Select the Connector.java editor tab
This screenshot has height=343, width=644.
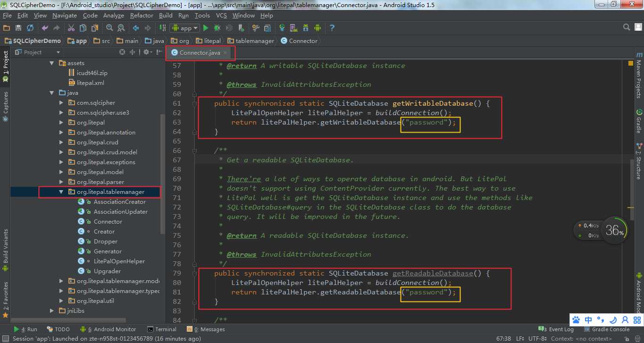tap(200, 52)
